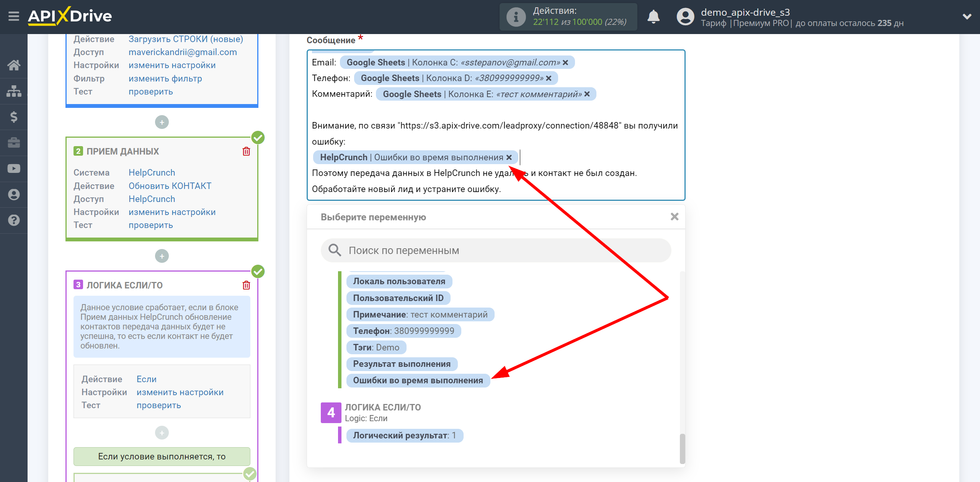Screen dimensions: 980x482
Task: Click Если условие выполняется, то bar
Action: tap(162, 456)
